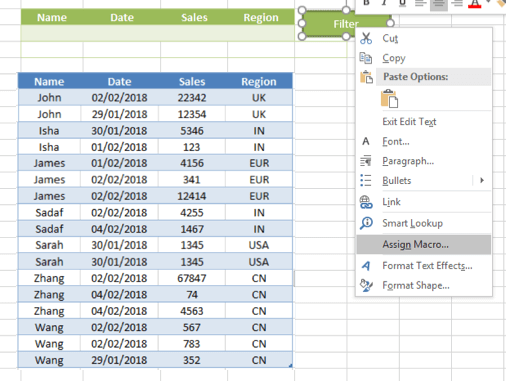Choose Exit Edit Text menu entry
Screen dimensions: 506x381
click(x=409, y=122)
